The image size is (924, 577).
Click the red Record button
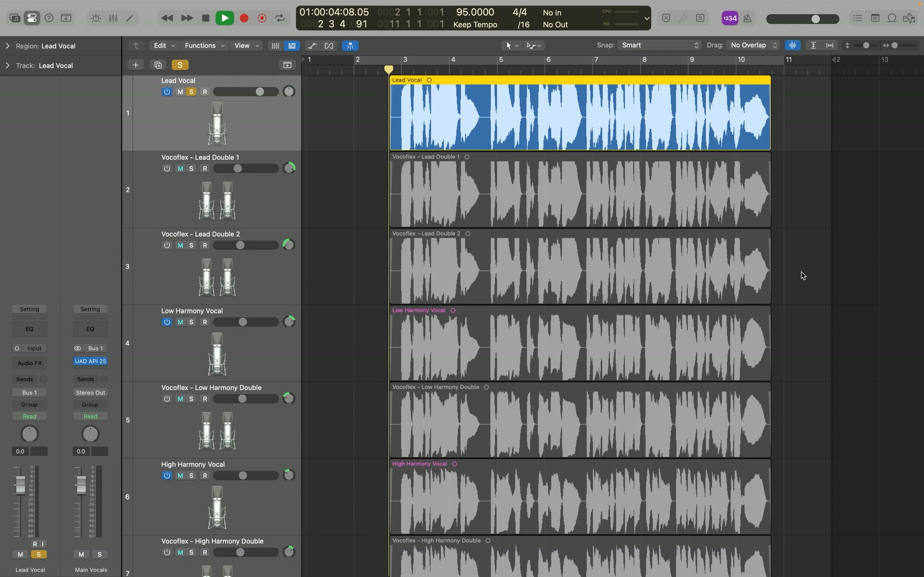[244, 18]
